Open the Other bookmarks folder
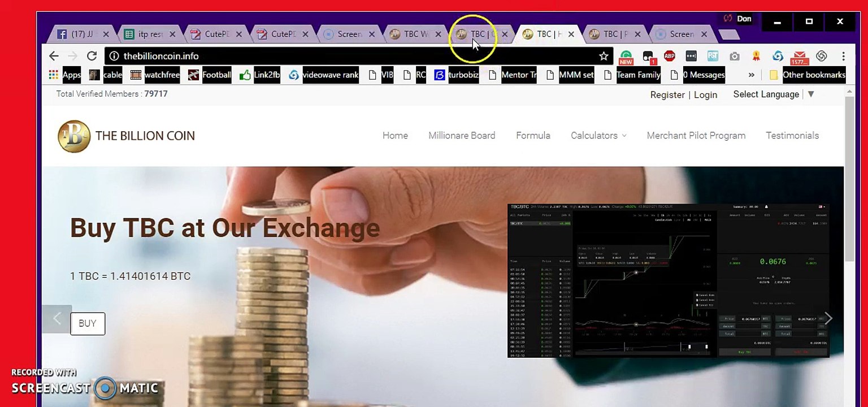Screen dimensions: 868x407 pos(807,75)
